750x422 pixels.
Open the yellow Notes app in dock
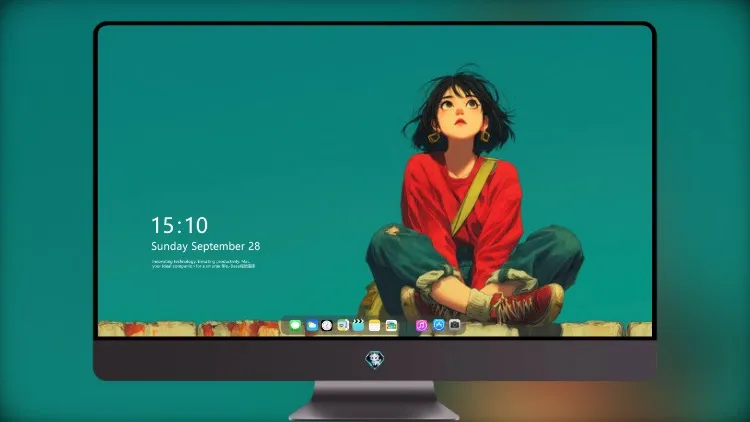(x=375, y=326)
